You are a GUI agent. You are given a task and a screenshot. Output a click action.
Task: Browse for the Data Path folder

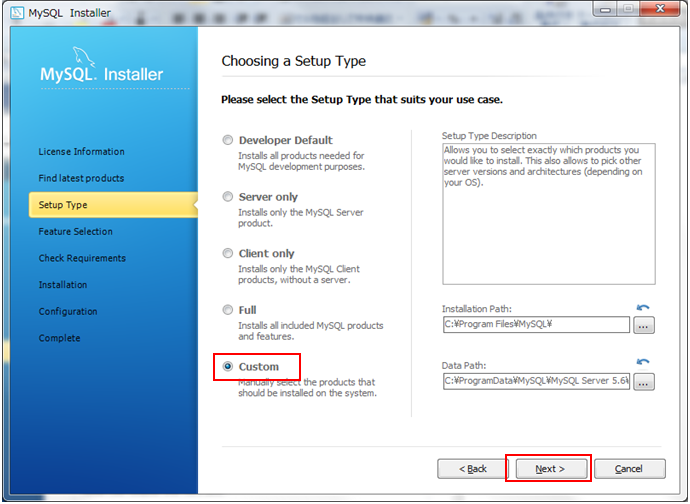[x=643, y=382]
